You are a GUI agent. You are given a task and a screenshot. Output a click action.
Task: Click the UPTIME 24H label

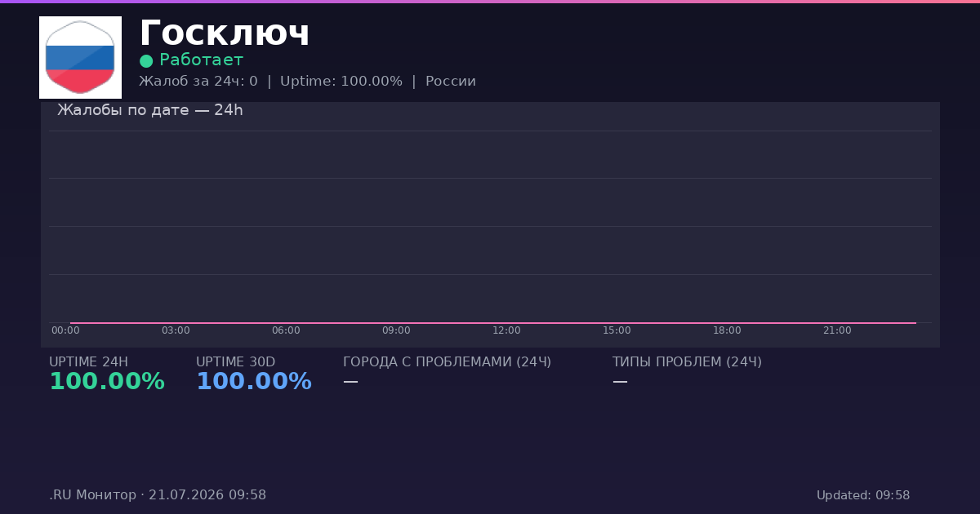88,362
